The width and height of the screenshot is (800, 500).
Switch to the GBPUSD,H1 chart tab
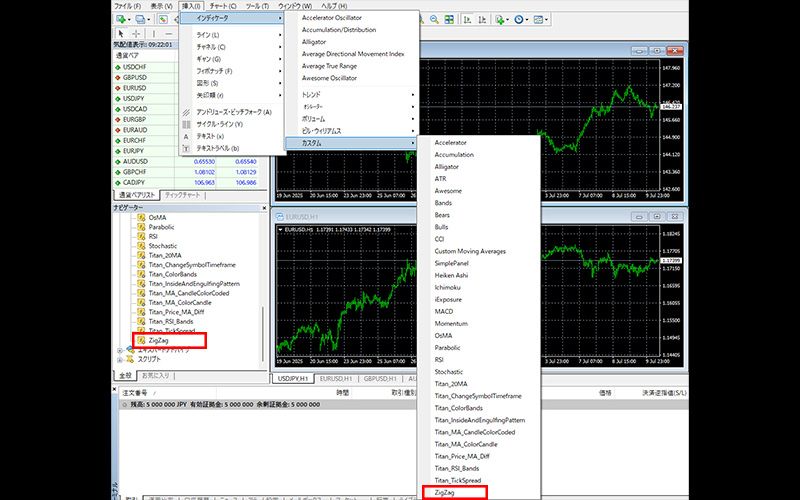(x=380, y=379)
